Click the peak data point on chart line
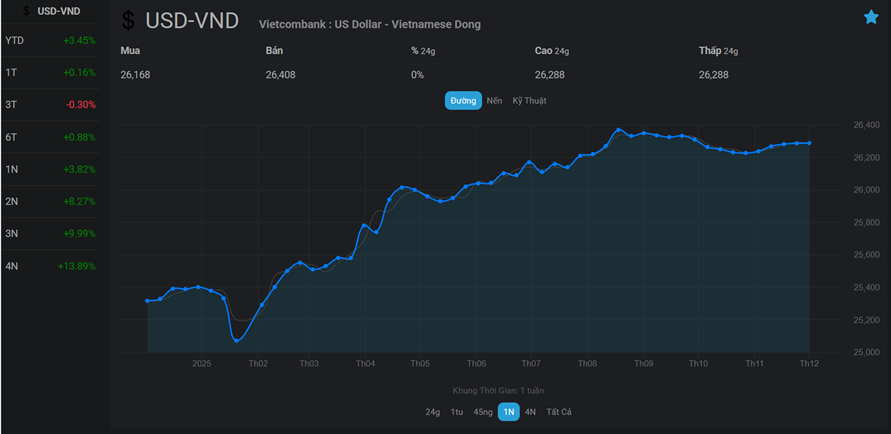 619,130
